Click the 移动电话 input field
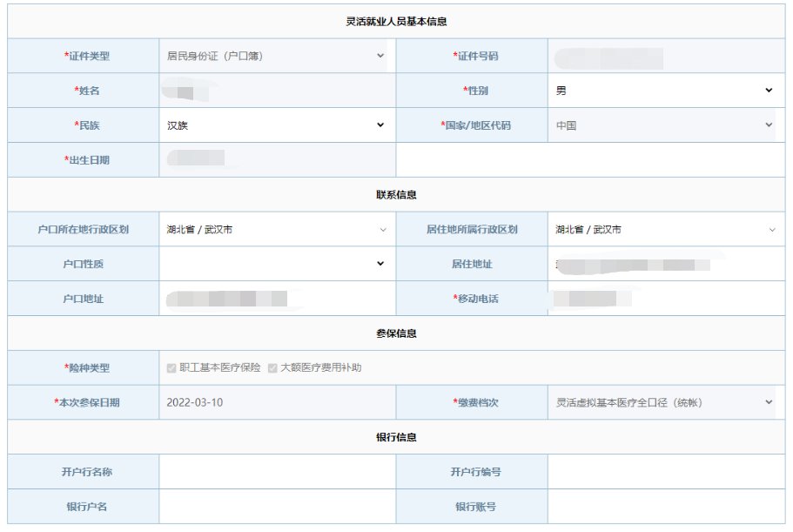The height and width of the screenshot is (532, 793). click(x=664, y=299)
